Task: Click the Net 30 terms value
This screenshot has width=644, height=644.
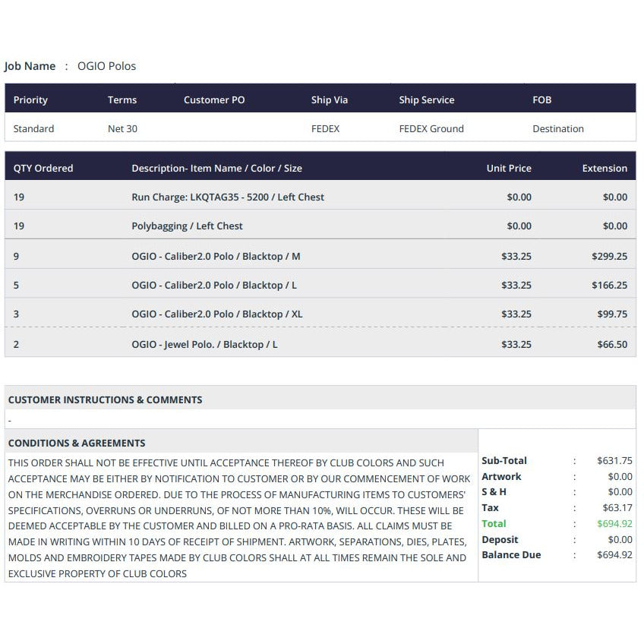Action: (122, 129)
